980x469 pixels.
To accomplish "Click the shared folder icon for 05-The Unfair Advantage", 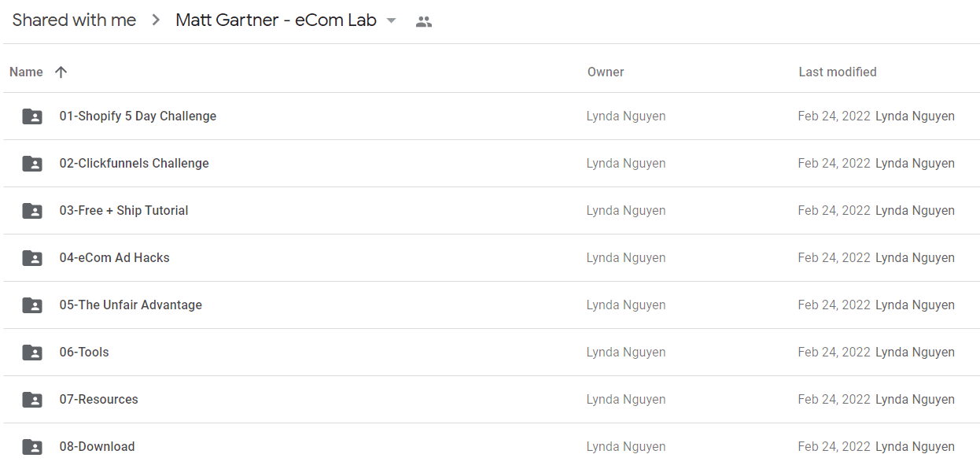I will 32,305.
